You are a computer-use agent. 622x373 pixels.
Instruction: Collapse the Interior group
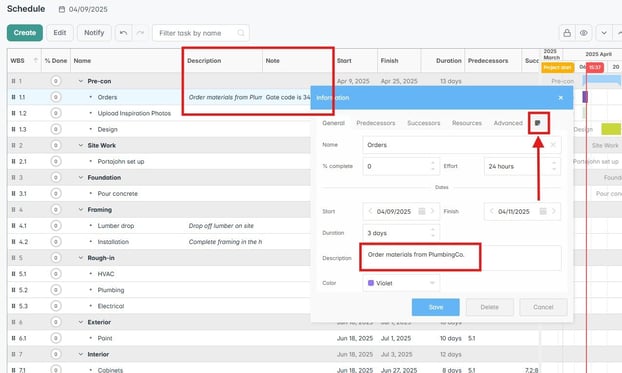click(x=81, y=354)
